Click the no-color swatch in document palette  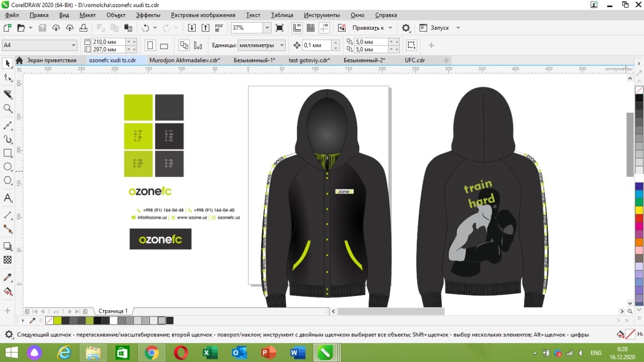pos(49,321)
